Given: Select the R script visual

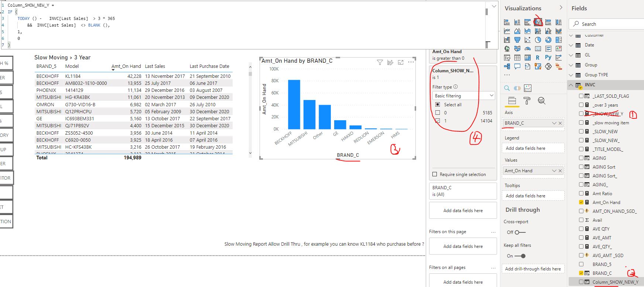Looking at the screenshot, I should click(x=538, y=58).
